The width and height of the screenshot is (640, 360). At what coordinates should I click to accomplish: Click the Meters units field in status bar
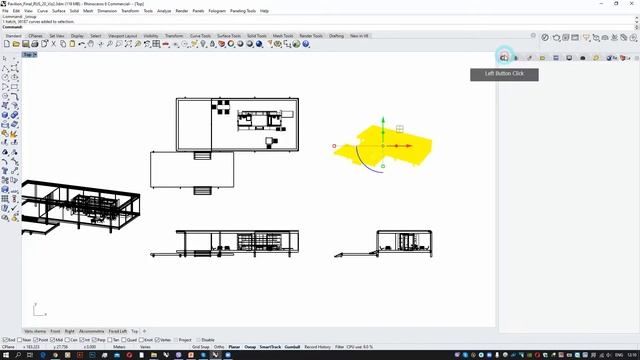(119, 347)
